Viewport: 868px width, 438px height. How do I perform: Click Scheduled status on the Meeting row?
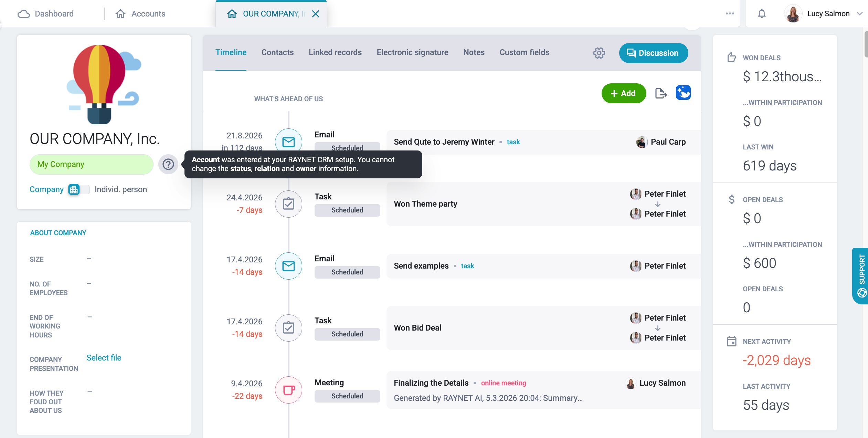(347, 396)
